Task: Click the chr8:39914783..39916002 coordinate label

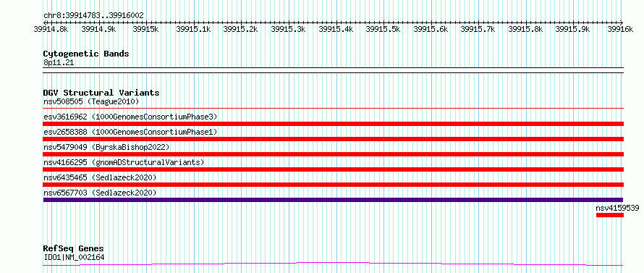Action: (93, 15)
